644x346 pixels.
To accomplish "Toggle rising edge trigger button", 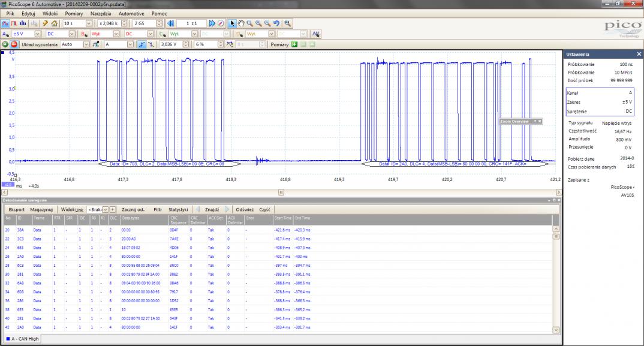I will (x=142, y=44).
